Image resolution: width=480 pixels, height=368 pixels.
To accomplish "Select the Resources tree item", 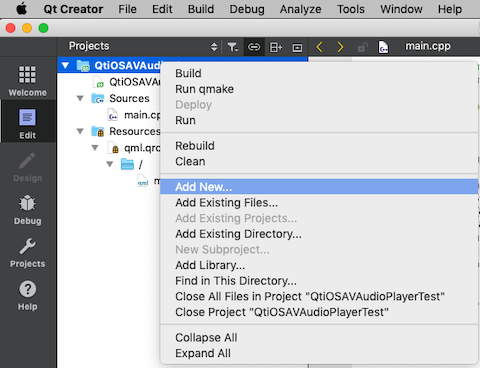I will [x=126, y=131].
